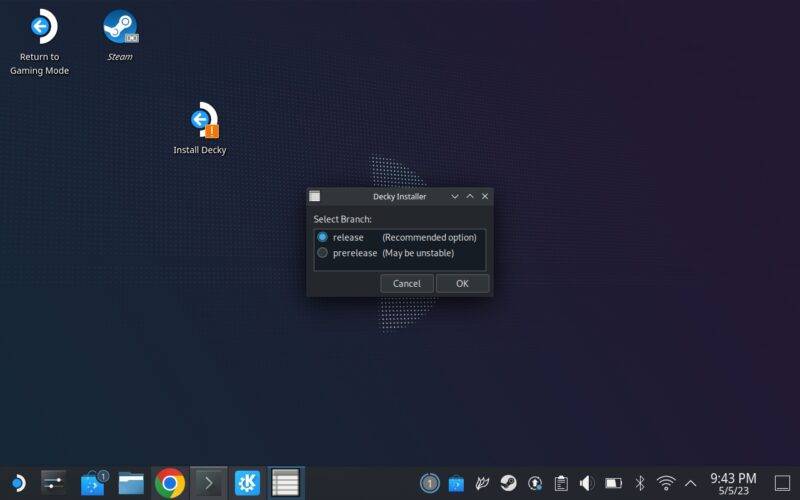Choose the prerelease branch option
This screenshot has width=800, height=500.
click(323, 253)
